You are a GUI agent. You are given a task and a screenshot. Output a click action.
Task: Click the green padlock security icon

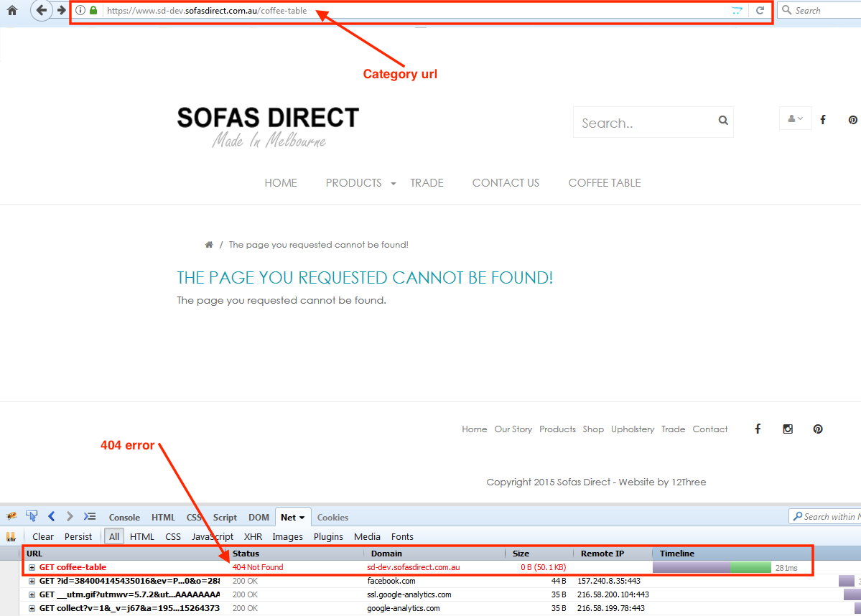93,10
